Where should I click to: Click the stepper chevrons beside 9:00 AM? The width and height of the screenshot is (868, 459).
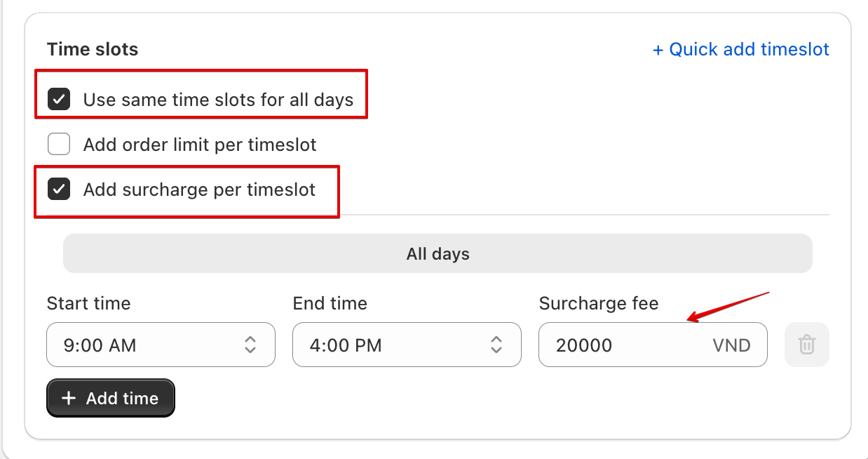pos(250,345)
